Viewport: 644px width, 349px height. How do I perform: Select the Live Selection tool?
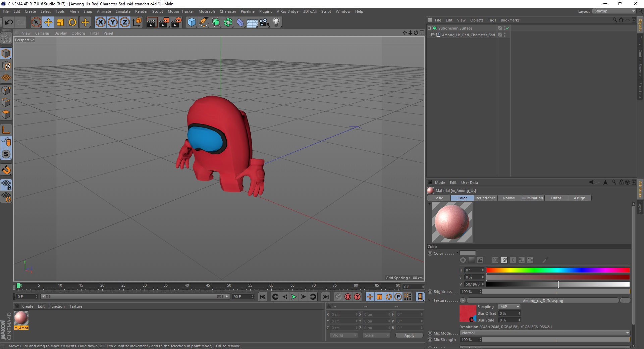[36, 22]
